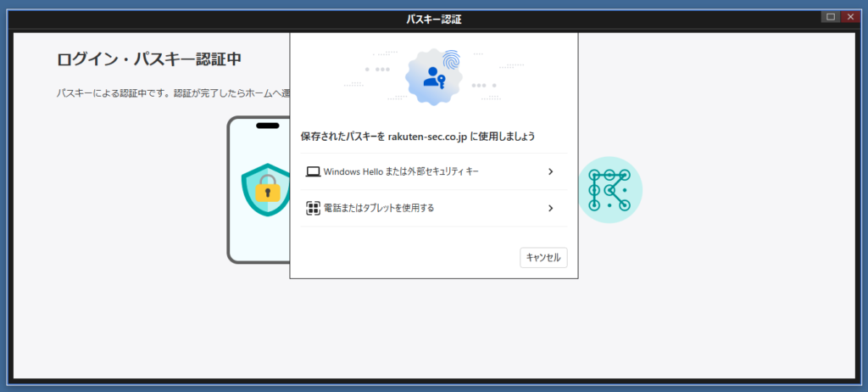Expand the chevron on the Windows Hello row
Viewport: 868px width, 392px height.
coord(550,172)
